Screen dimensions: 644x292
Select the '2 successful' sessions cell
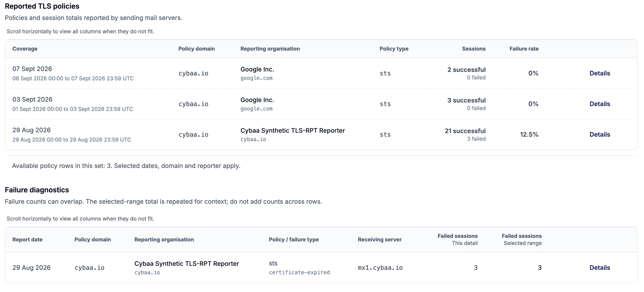466,70
